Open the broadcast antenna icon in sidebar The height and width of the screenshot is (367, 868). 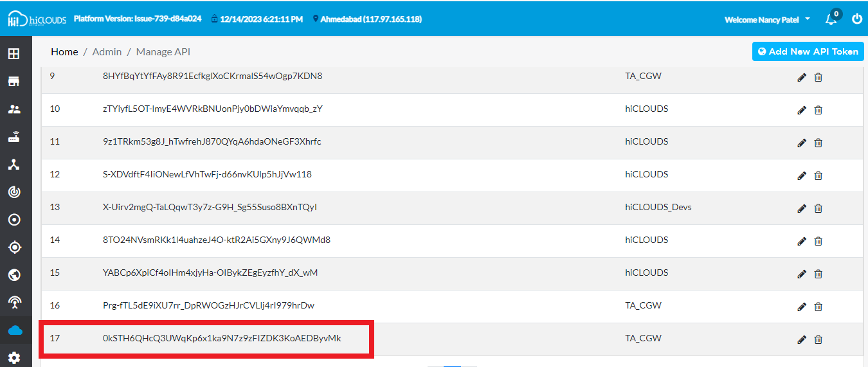point(14,303)
